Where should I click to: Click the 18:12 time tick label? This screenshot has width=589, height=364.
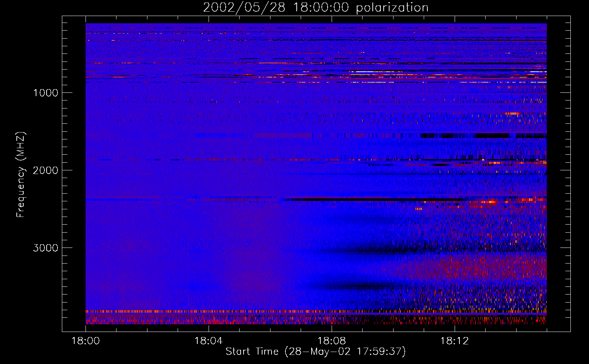454,341
